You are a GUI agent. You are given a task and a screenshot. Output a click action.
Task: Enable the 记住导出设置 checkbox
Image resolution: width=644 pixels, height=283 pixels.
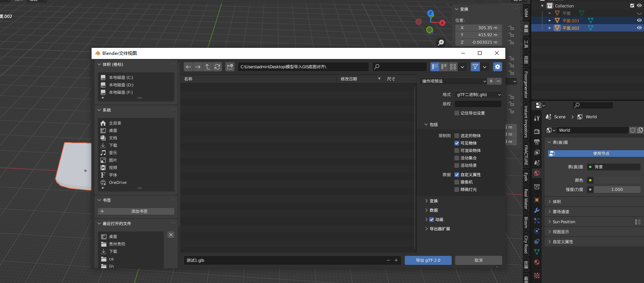[x=457, y=113]
